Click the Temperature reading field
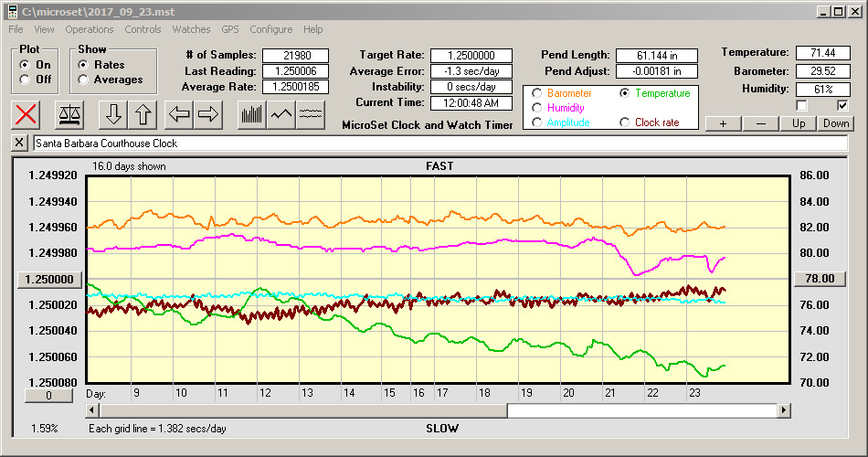 (822, 53)
